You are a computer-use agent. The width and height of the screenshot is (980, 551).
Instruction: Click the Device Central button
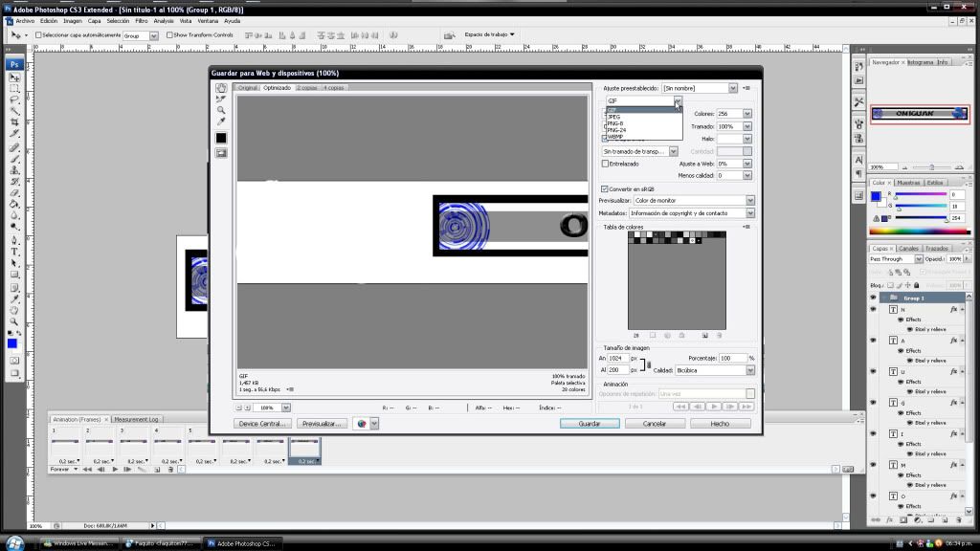[262, 424]
